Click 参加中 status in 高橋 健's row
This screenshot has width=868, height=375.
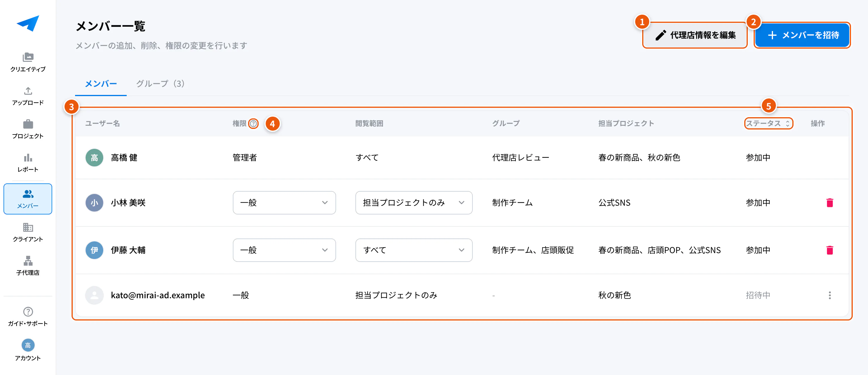pos(757,158)
